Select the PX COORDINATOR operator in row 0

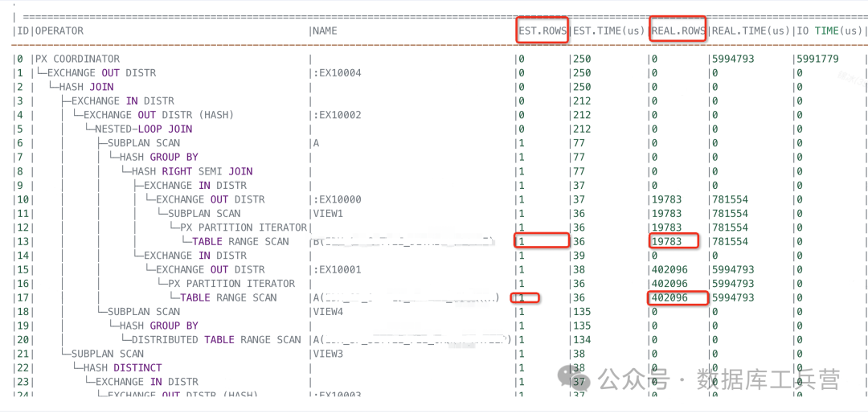coord(77,59)
